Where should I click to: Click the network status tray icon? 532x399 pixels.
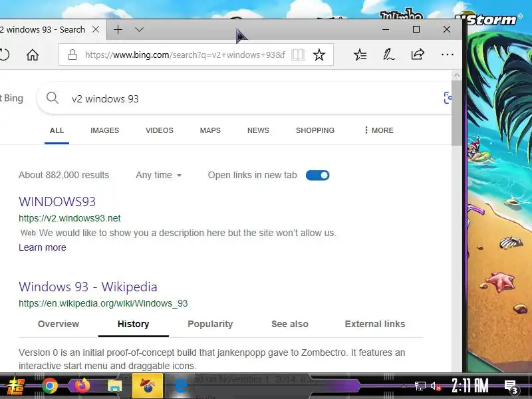[x=420, y=386]
